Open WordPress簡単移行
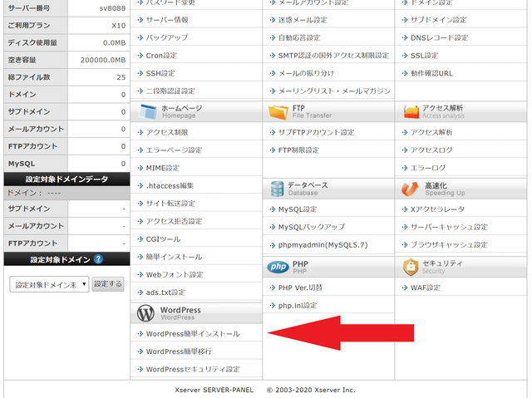Viewport: 532px width, 398px height. 179,351
